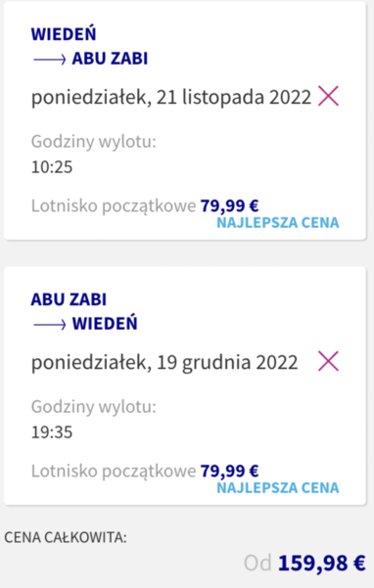Click the date poniedziałek, 19 grudnia 2022

tap(164, 363)
